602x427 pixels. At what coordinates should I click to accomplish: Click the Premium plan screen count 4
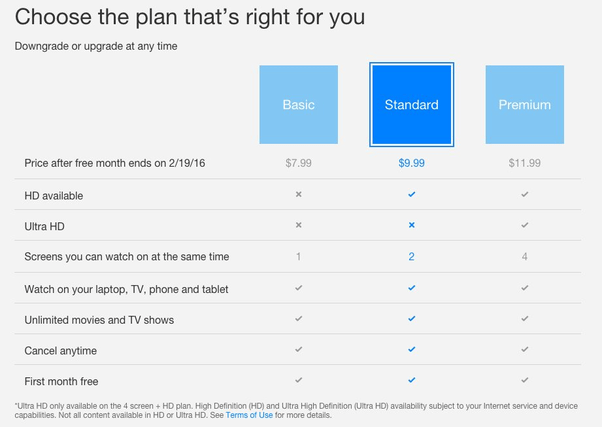pos(524,257)
